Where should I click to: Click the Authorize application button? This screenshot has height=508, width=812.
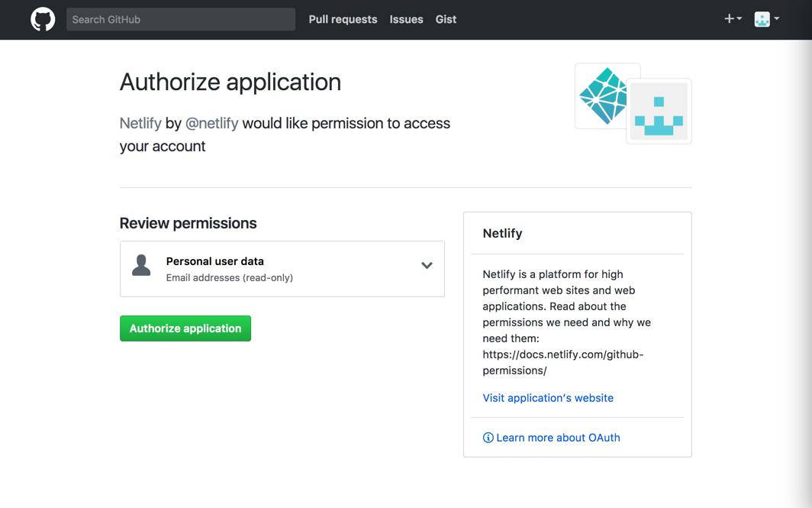tap(185, 328)
